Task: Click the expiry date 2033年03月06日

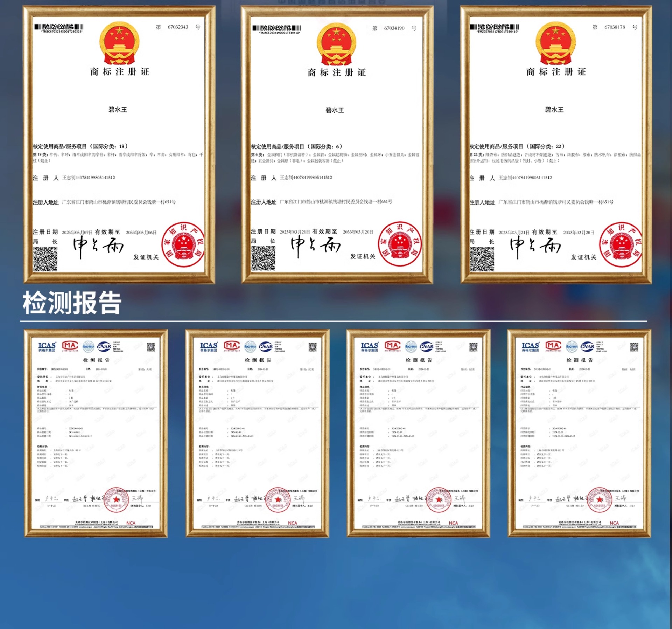Action: 141,232
